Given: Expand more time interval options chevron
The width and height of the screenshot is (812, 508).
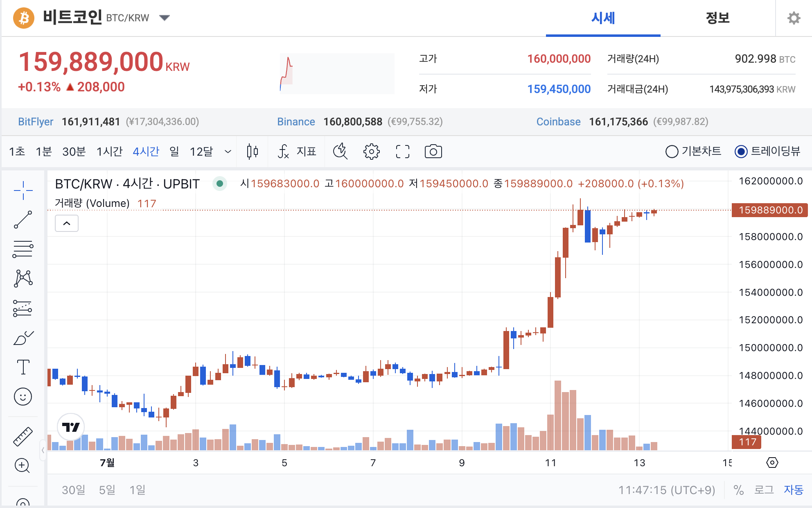Looking at the screenshot, I should click(x=228, y=152).
